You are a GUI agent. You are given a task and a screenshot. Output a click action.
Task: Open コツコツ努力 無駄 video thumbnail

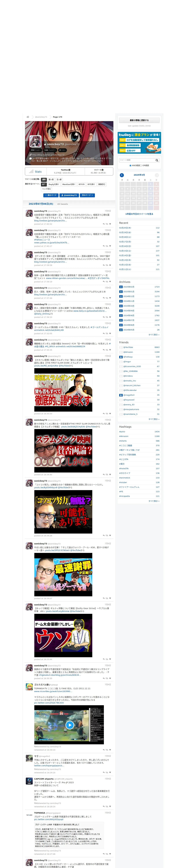63,512
